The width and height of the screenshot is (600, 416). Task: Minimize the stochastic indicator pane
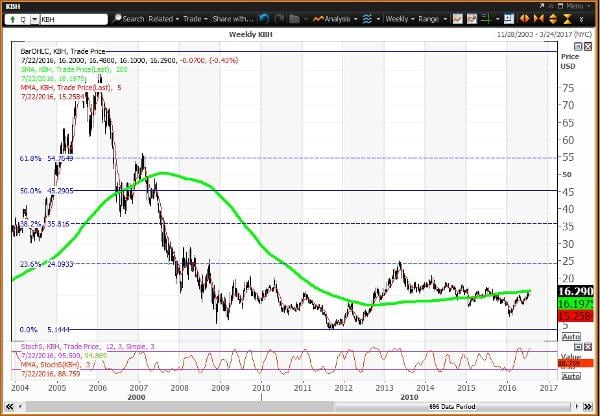[579, 347]
